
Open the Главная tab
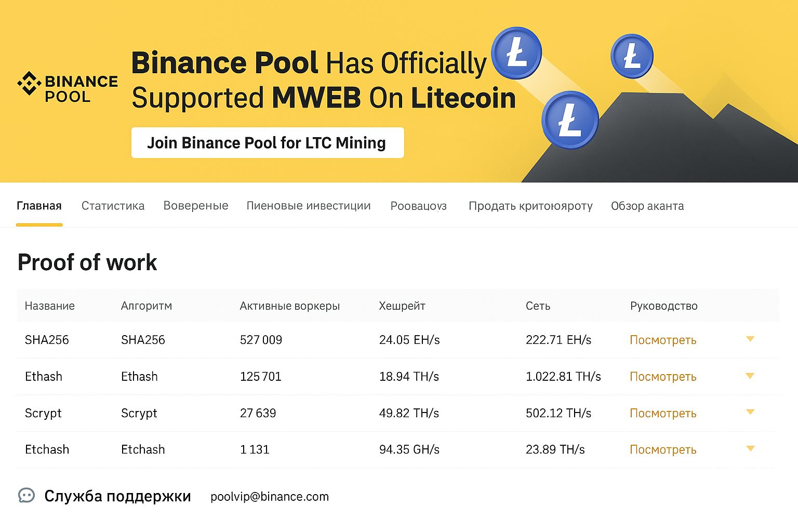pos(39,206)
